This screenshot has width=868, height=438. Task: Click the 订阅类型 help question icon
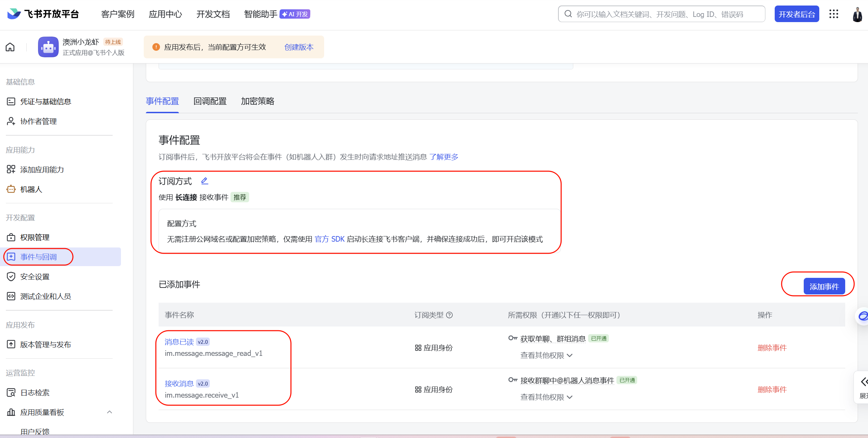click(450, 315)
